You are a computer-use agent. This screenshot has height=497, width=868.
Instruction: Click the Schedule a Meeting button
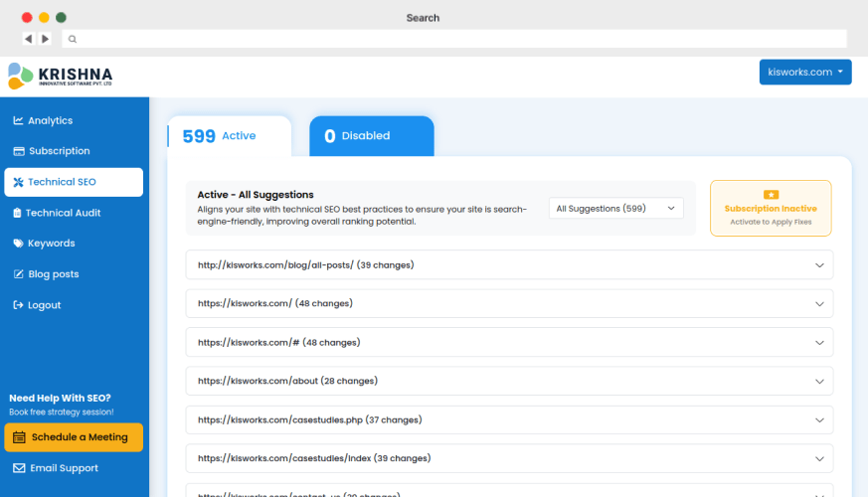74,437
